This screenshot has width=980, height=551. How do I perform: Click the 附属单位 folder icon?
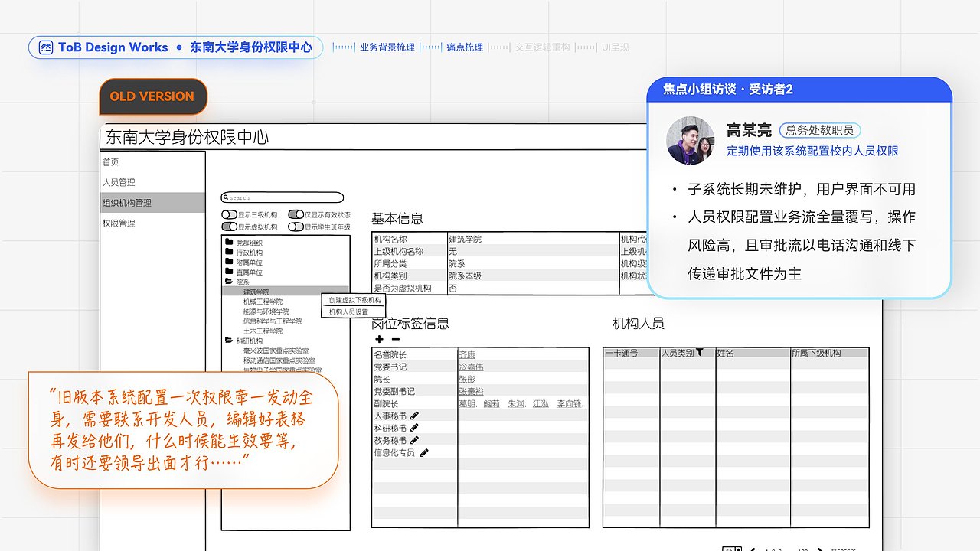click(229, 262)
